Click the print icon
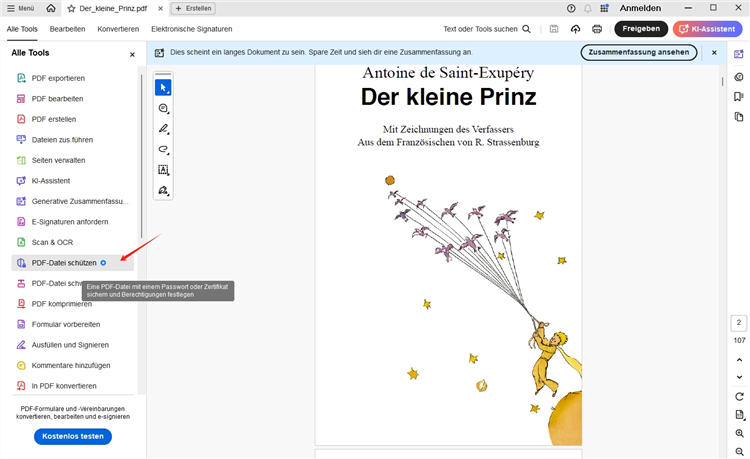 pyautogui.click(x=597, y=29)
